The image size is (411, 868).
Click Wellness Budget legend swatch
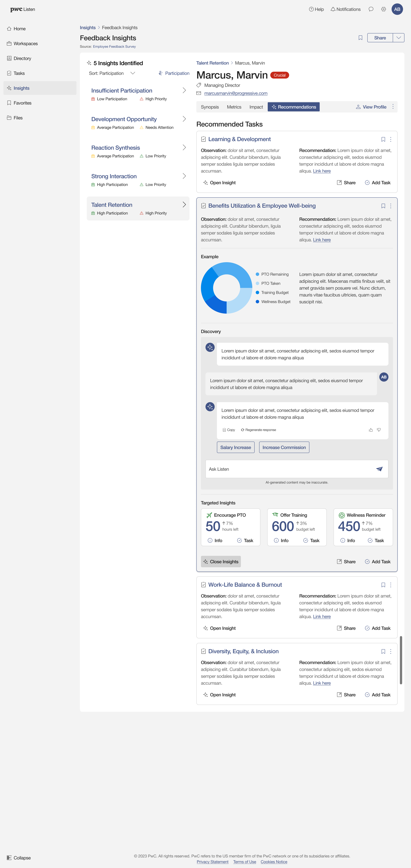click(257, 302)
